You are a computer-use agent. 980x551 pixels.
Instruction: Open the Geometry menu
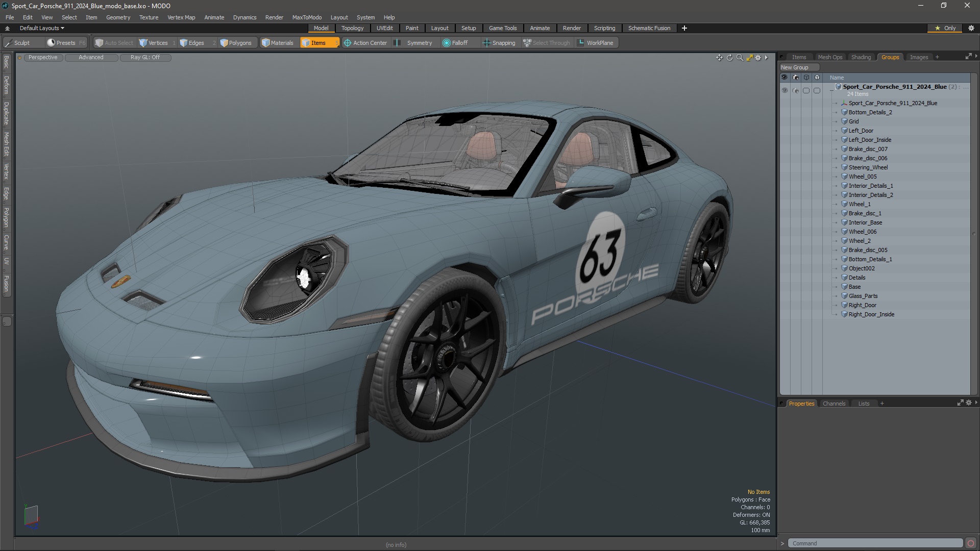(x=118, y=17)
